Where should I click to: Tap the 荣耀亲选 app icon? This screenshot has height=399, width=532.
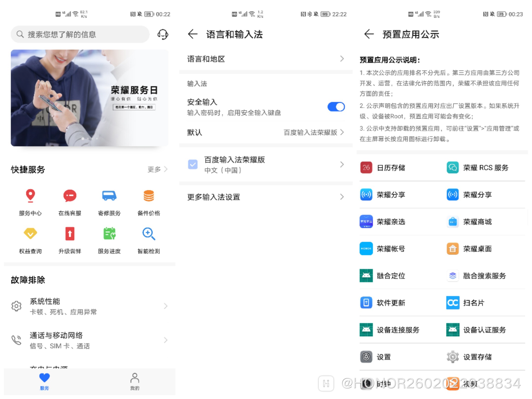tap(366, 222)
